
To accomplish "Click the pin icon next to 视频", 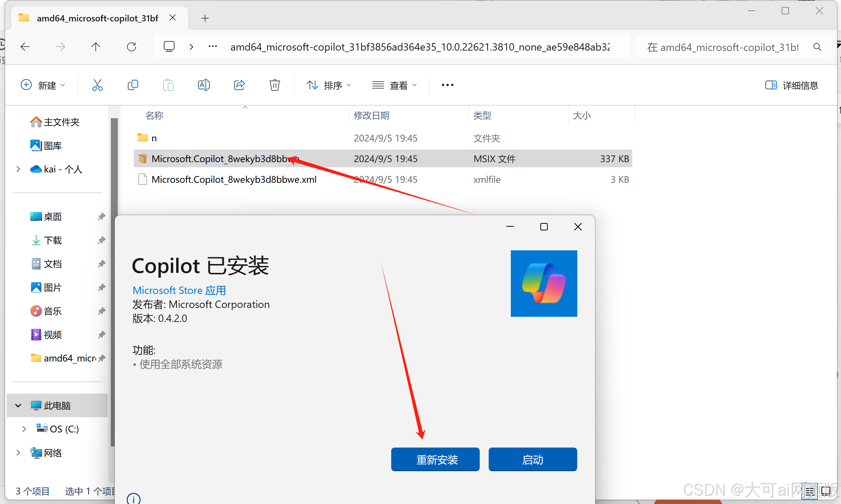I will (x=102, y=335).
